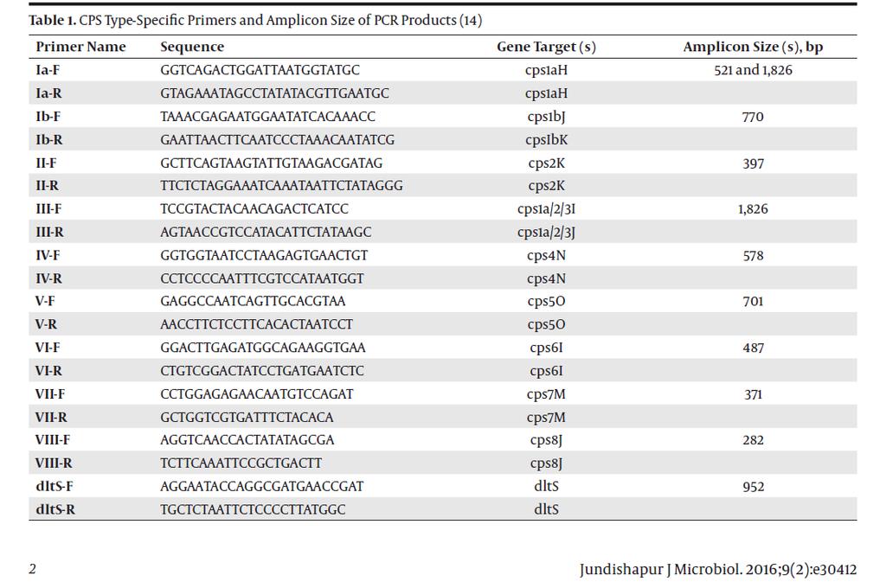Click amplicon size '1,826' in III-F row
Screen dimensions: 886x588
pyautogui.click(x=754, y=209)
